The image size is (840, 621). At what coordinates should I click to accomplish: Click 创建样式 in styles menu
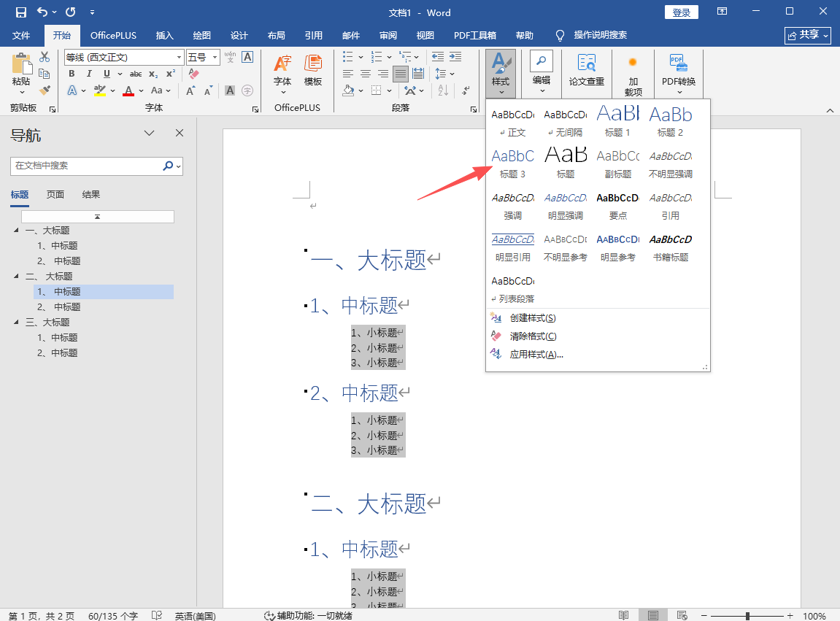pyautogui.click(x=533, y=318)
